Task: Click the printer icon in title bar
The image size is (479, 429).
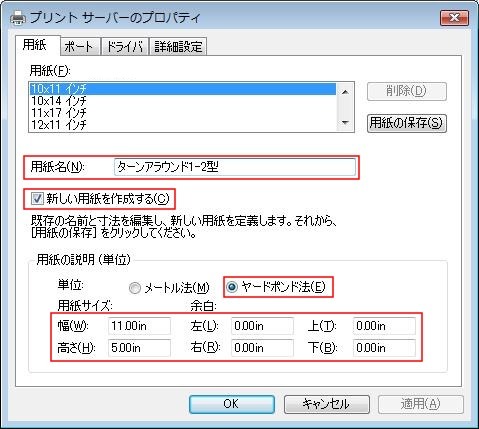Action: (18, 18)
